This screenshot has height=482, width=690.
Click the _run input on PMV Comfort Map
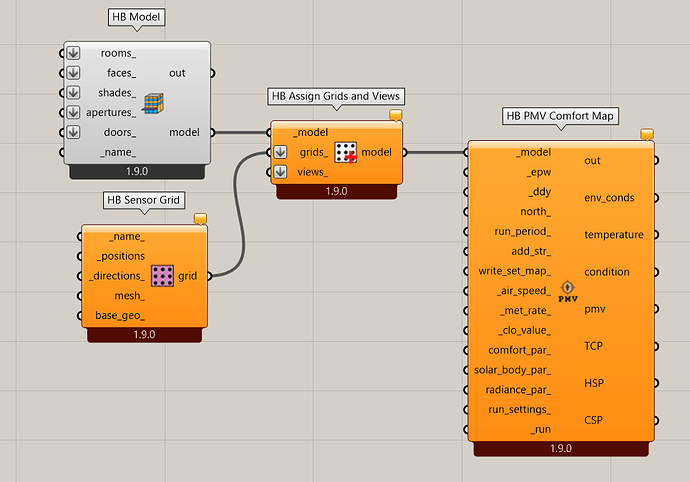click(540, 429)
